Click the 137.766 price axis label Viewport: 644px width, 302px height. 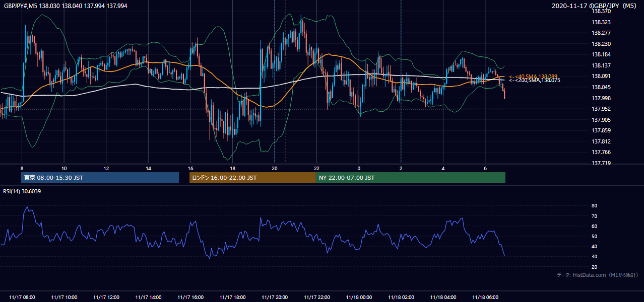tap(601, 152)
